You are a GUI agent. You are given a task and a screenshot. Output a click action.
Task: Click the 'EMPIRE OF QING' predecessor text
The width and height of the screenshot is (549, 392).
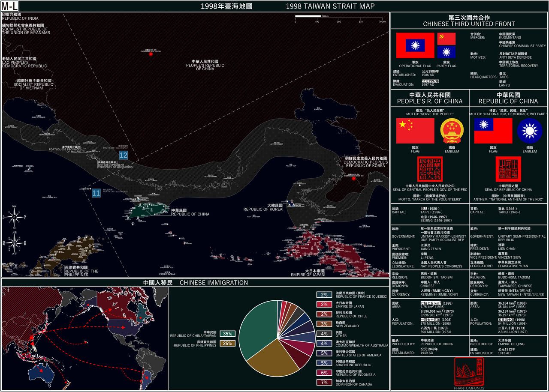pyautogui.click(x=512, y=344)
